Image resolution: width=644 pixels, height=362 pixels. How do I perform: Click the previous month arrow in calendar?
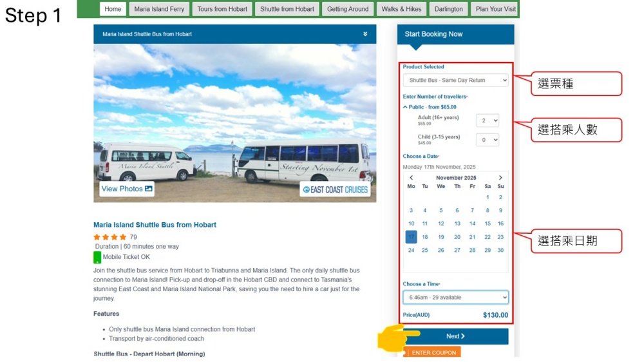coord(411,178)
